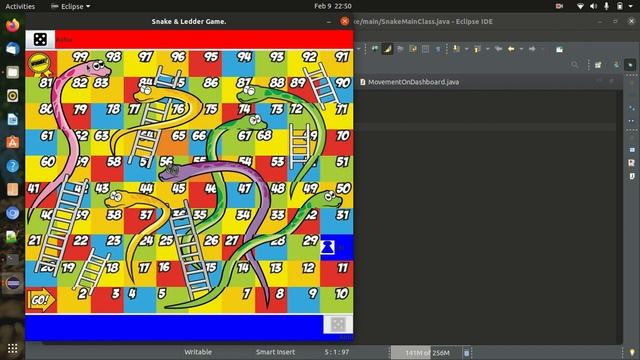Click the lightbulb tip icon in status bar

[x=632, y=352]
